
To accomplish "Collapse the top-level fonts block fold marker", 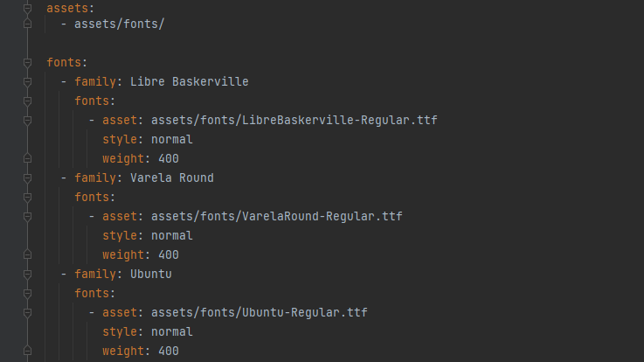I will click(x=27, y=63).
